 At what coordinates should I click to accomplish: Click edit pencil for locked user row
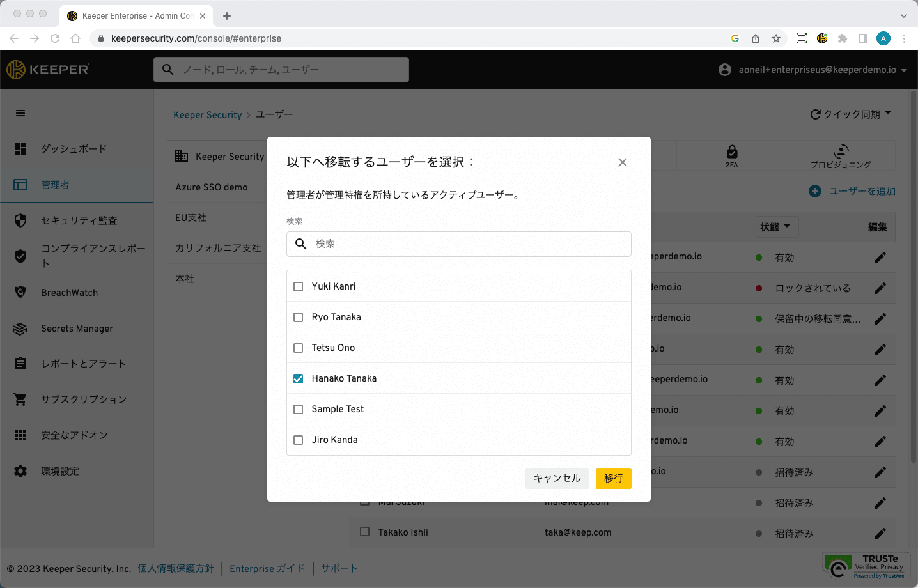point(880,288)
